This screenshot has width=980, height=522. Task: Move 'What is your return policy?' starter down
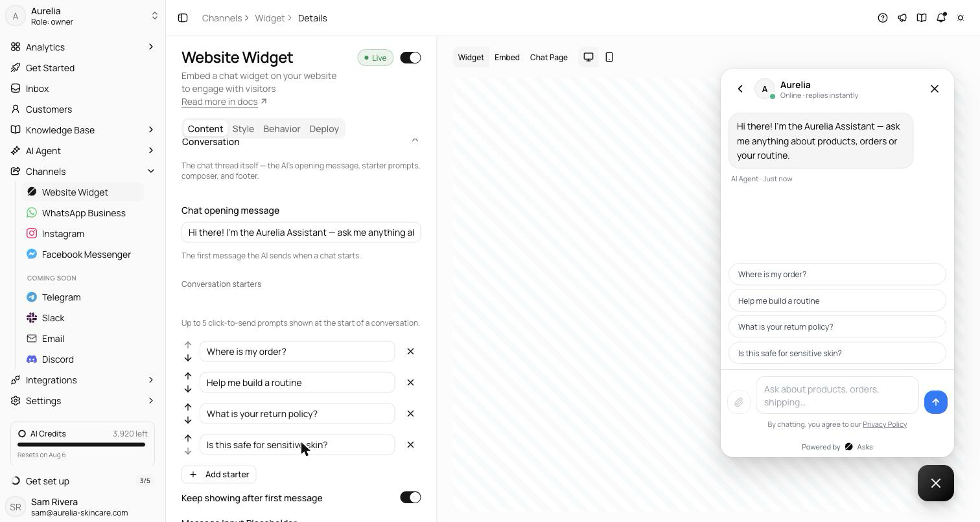pyautogui.click(x=188, y=420)
